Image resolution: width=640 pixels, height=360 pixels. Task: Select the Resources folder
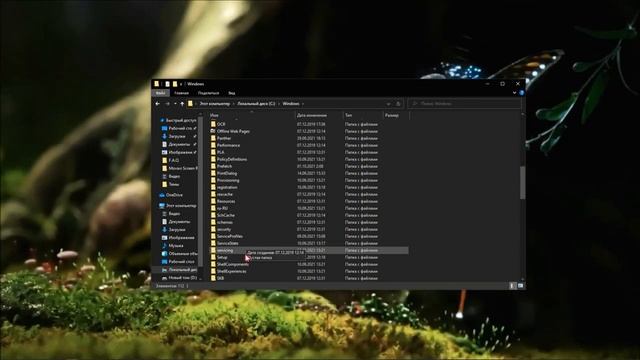coord(226,201)
